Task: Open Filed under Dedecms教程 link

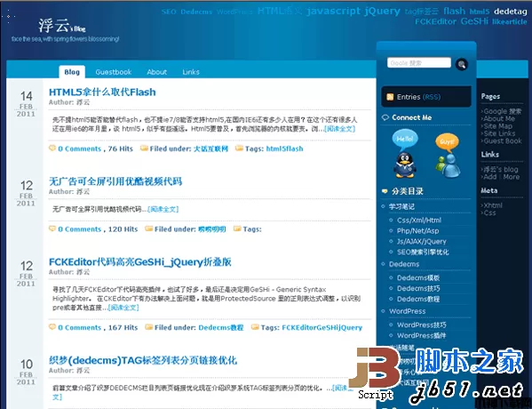Action: pos(221,328)
